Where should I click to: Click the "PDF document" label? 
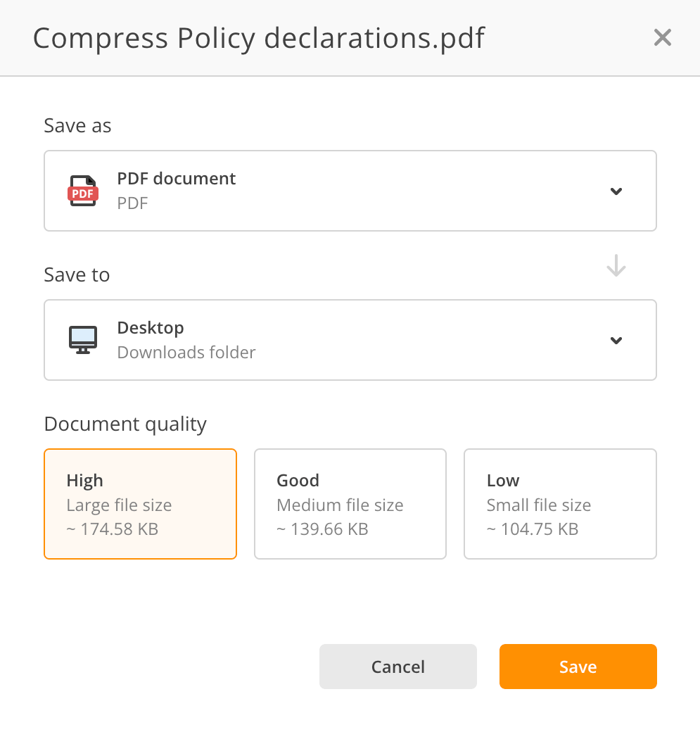point(177,179)
